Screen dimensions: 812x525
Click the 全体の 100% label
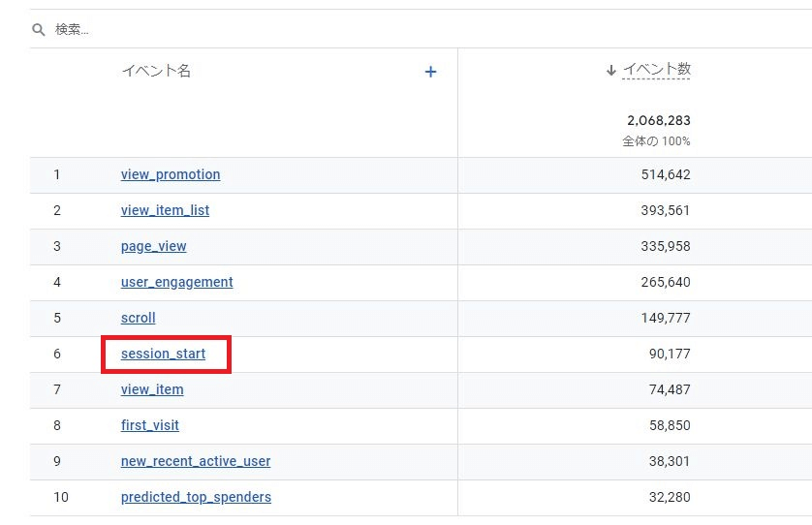[x=656, y=140]
